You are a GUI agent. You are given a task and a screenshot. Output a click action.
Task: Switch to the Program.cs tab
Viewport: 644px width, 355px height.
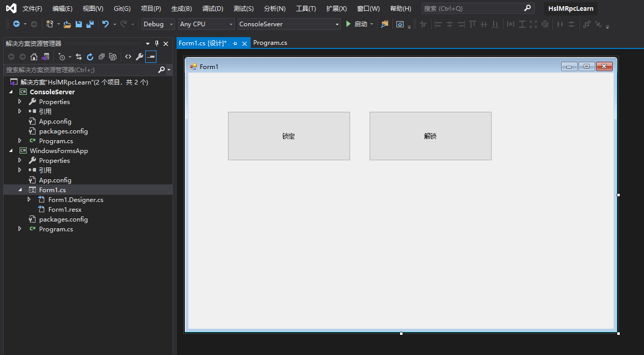coord(270,42)
